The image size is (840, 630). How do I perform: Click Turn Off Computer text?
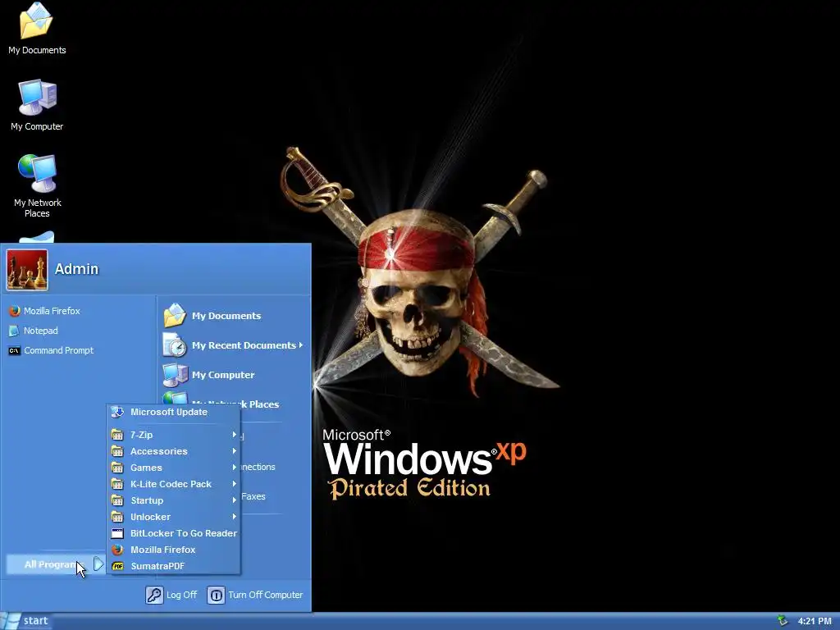tap(265, 596)
